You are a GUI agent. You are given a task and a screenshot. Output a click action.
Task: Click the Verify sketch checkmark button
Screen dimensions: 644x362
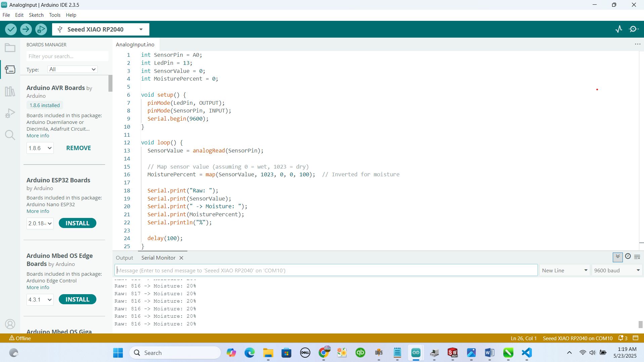[x=11, y=30]
